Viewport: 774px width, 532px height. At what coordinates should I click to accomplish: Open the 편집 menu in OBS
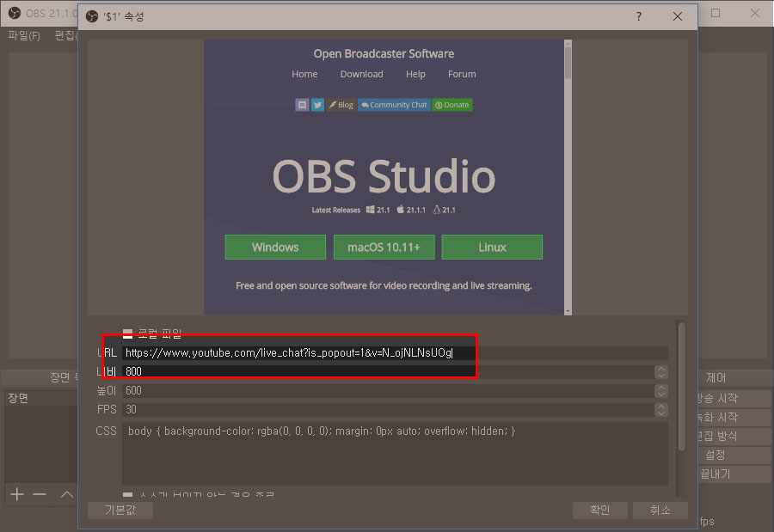coord(65,35)
